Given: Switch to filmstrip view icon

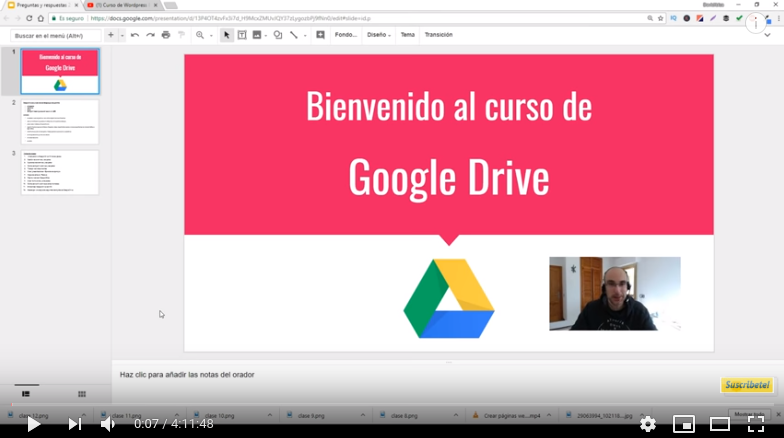Looking at the screenshot, I should coord(26,394).
